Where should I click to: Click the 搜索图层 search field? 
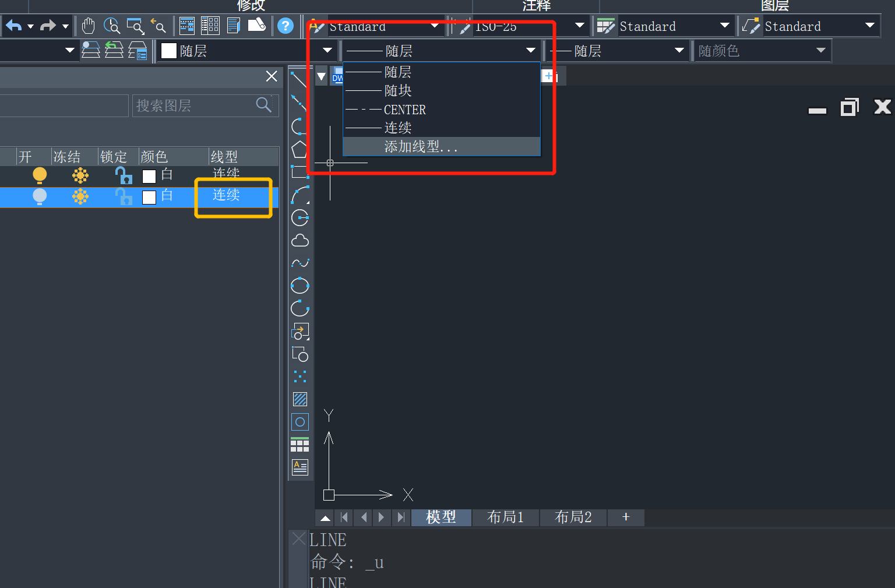pyautogui.click(x=205, y=105)
